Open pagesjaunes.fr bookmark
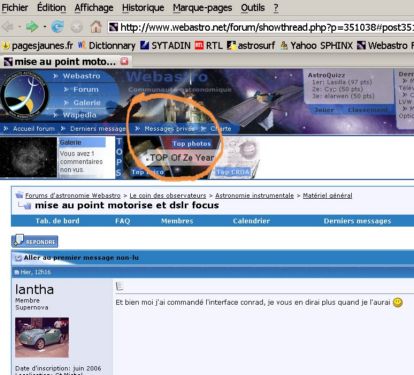Viewport: 414px width, 375px height. (38, 45)
